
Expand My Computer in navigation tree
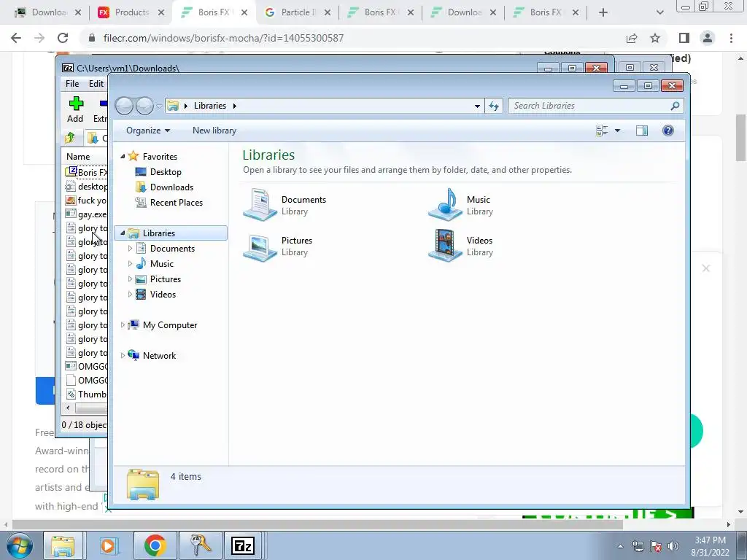coord(123,324)
